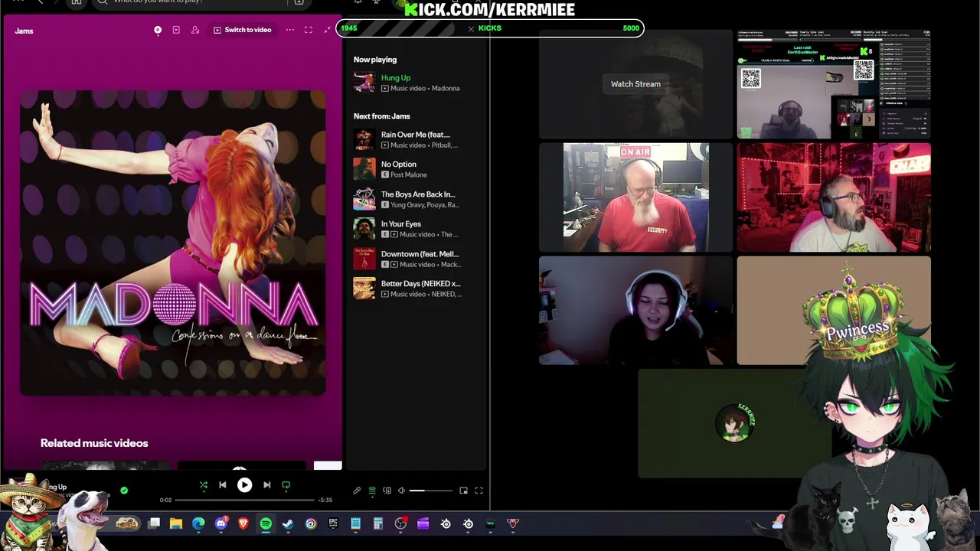Open Microsoft Edge from the taskbar
Image resolution: width=980 pixels, height=551 pixels.
(x=198, y=523)
